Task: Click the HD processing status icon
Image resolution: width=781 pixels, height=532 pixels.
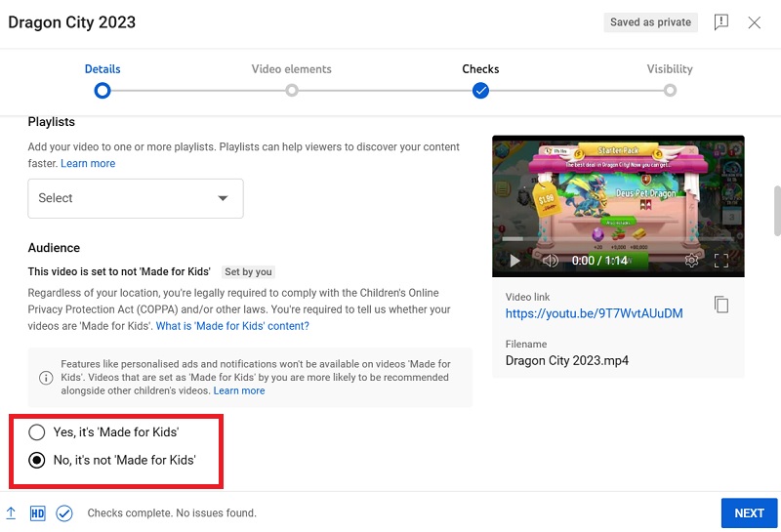Action: tap(37, 513)
